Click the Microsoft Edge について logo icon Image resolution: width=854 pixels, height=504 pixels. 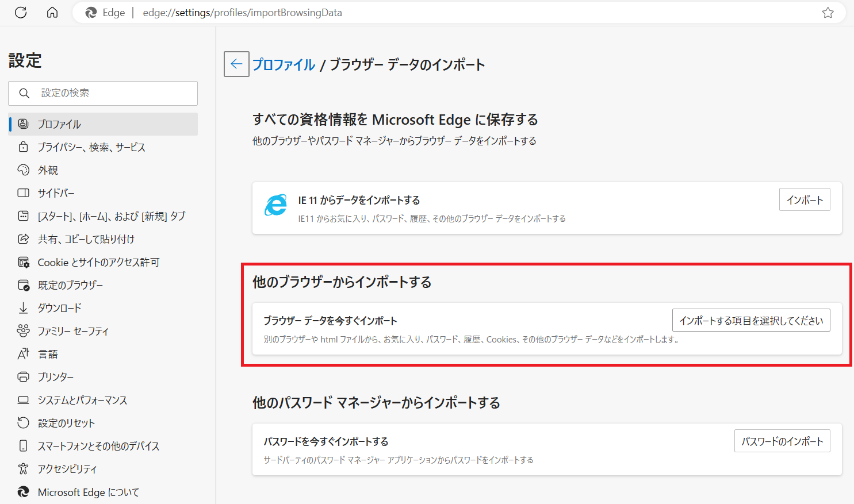click(x=23, y=492)
